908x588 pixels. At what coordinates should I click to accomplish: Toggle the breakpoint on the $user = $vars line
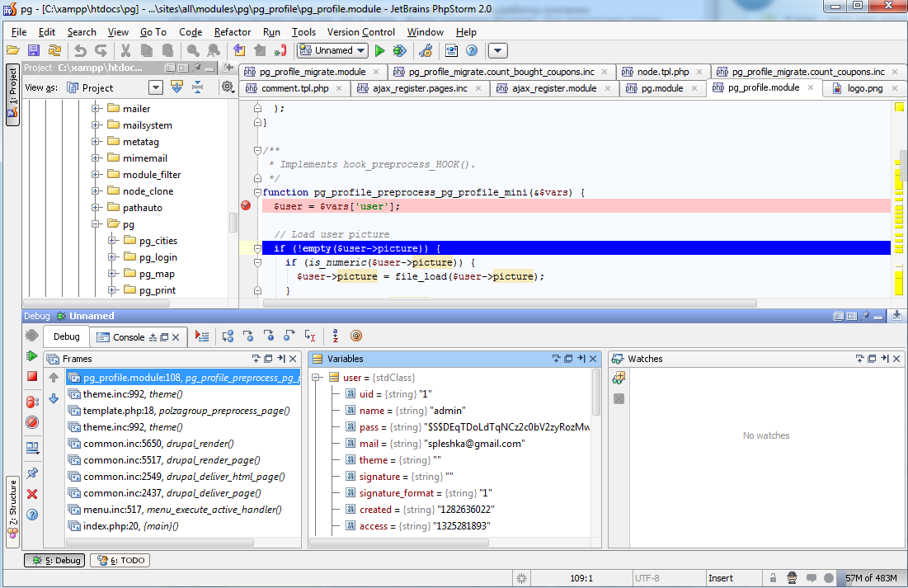coord(245,206)
